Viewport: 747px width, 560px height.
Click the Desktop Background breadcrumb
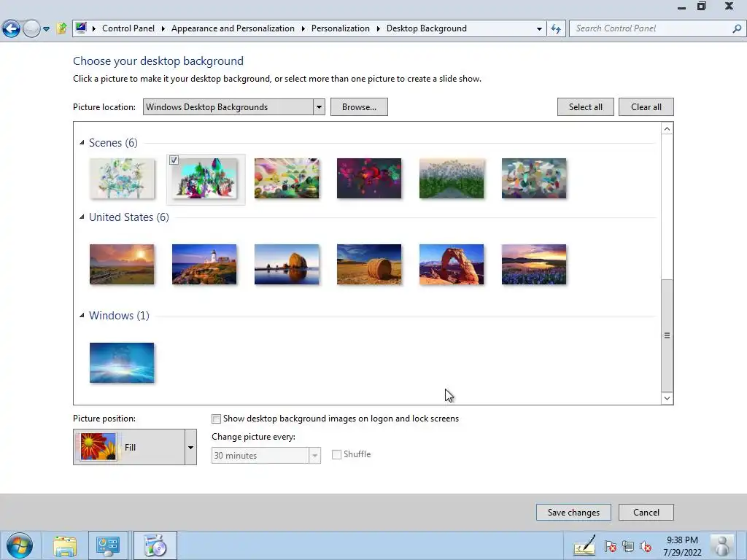[426, 28]
